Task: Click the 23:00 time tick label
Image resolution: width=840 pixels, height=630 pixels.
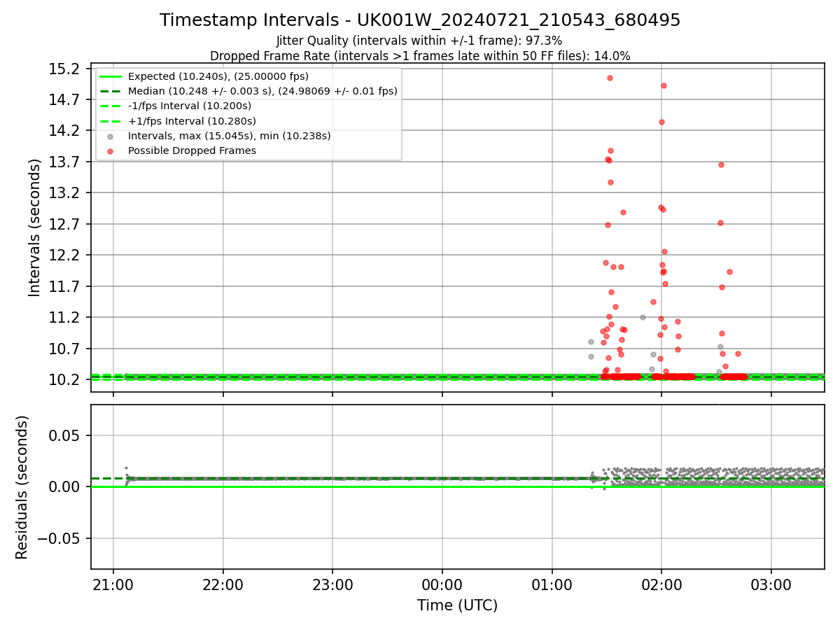Action: (332, 585)
